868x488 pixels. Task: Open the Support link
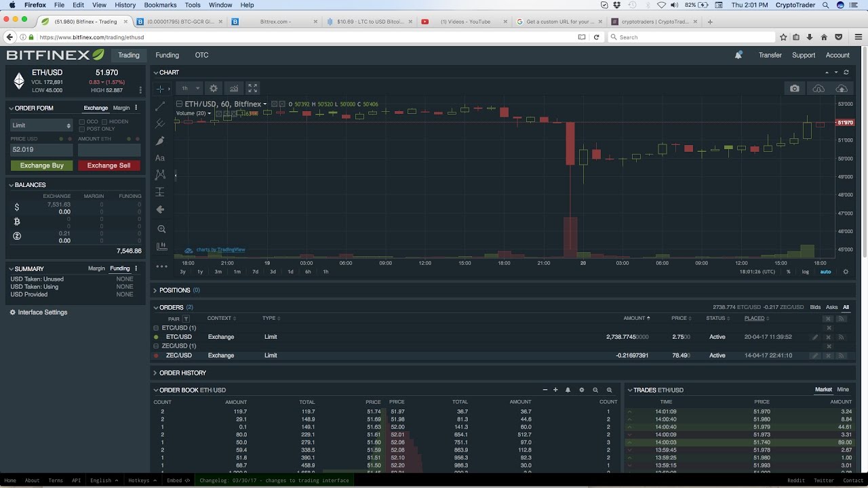[x=804, y=55]
